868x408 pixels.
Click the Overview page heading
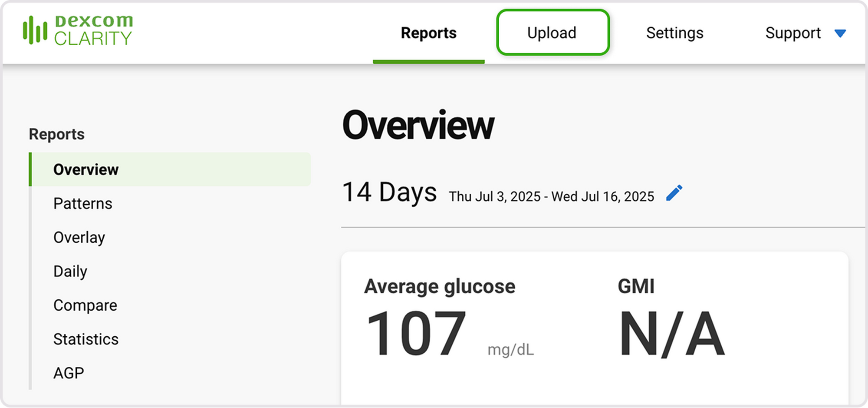[418, 125]
